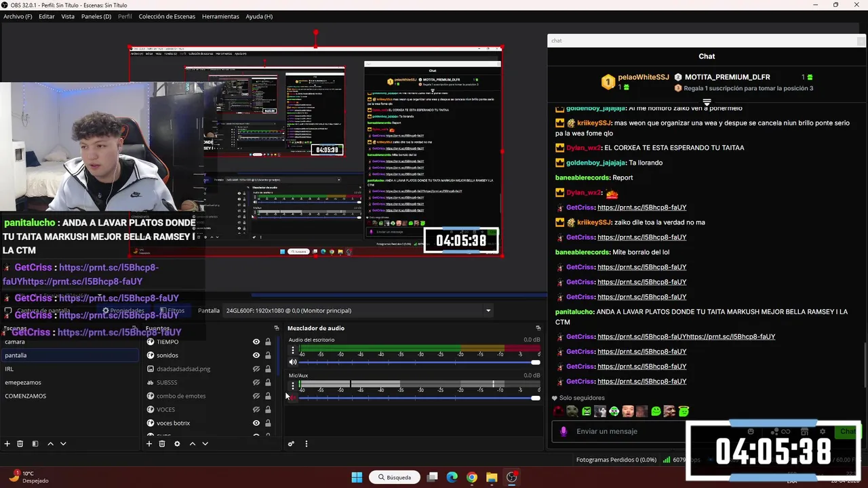This screenshot has height=488, width=868.
Task: Pick the green angry face emote
Action: 587,411
